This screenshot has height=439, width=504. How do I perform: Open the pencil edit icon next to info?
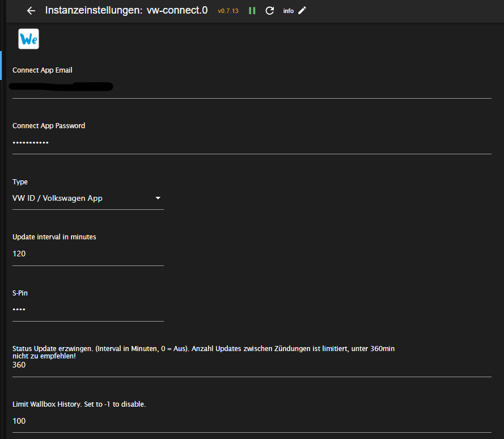(x=302, y=11)
